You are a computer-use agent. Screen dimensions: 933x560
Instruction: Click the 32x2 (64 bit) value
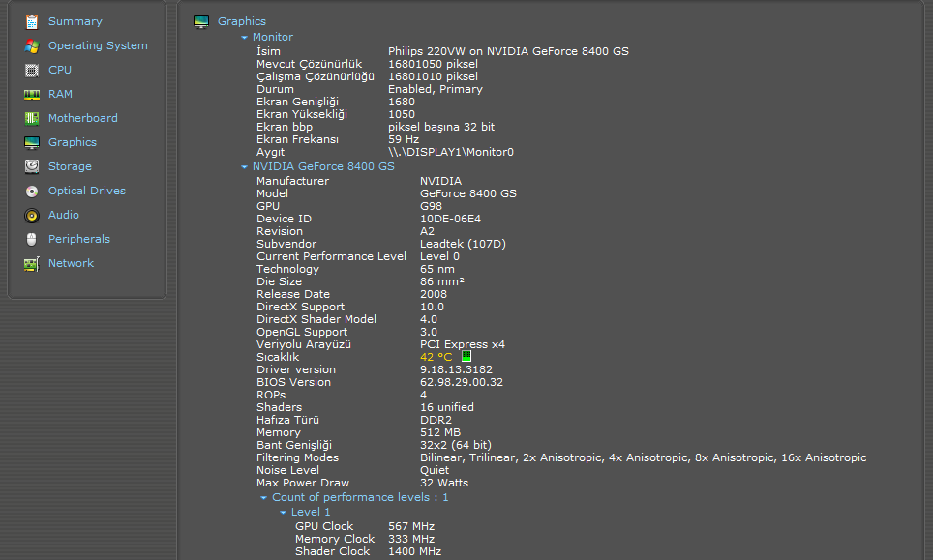click(x=456, y=445)
